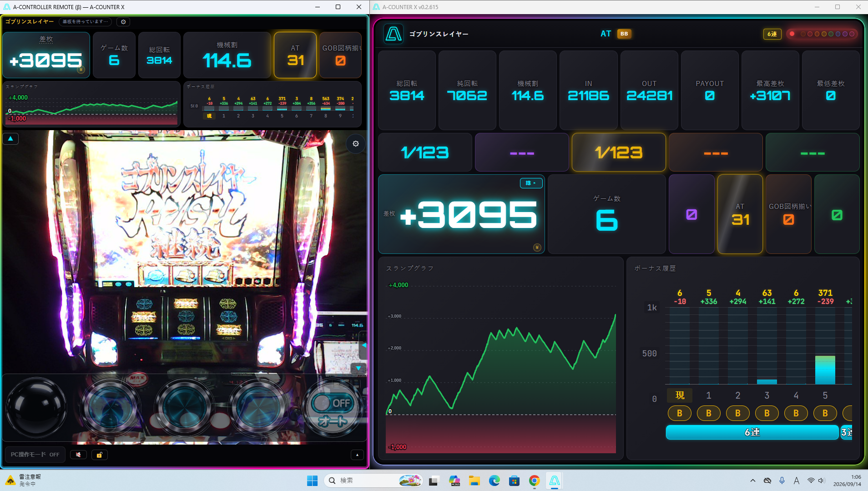Open settings gear in A-Controller Remote header
Image resolution: width=868 pixels, height=491 pixels.
tap(123, 22)
